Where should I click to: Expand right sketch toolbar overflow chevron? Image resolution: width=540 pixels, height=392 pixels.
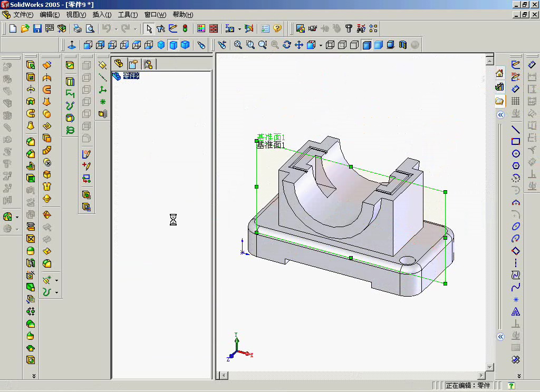pyautogui.click(x=519, y=376)
